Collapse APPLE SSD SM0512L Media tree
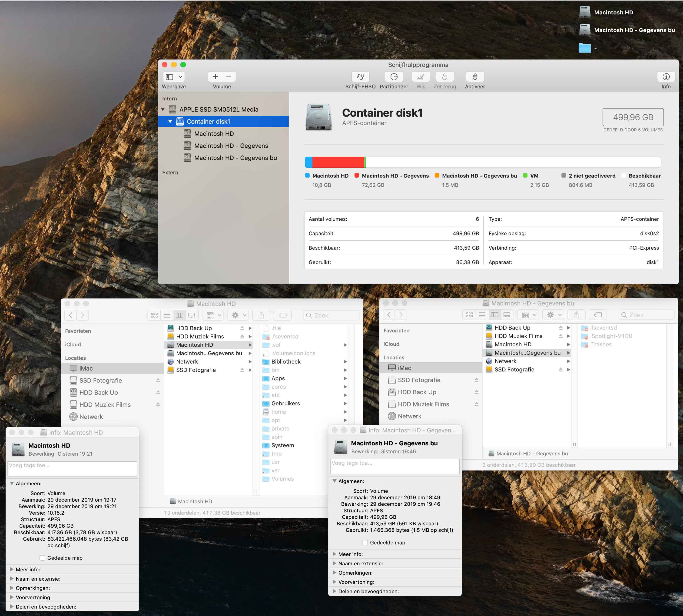 [163, 109]
